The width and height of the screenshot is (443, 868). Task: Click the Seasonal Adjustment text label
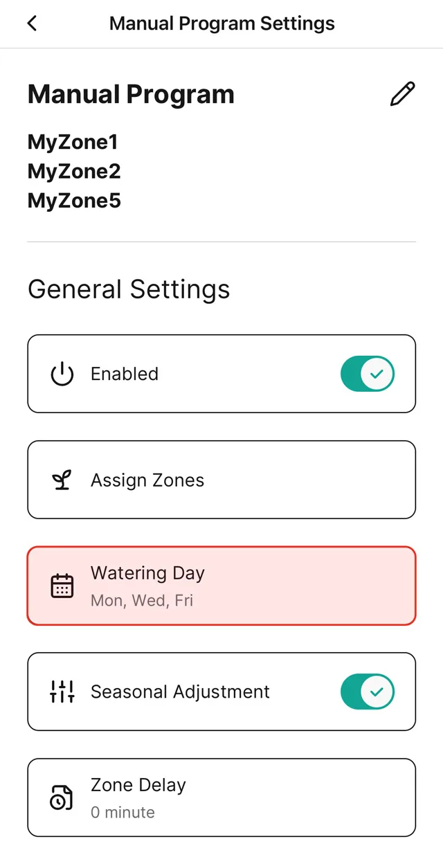180,691
